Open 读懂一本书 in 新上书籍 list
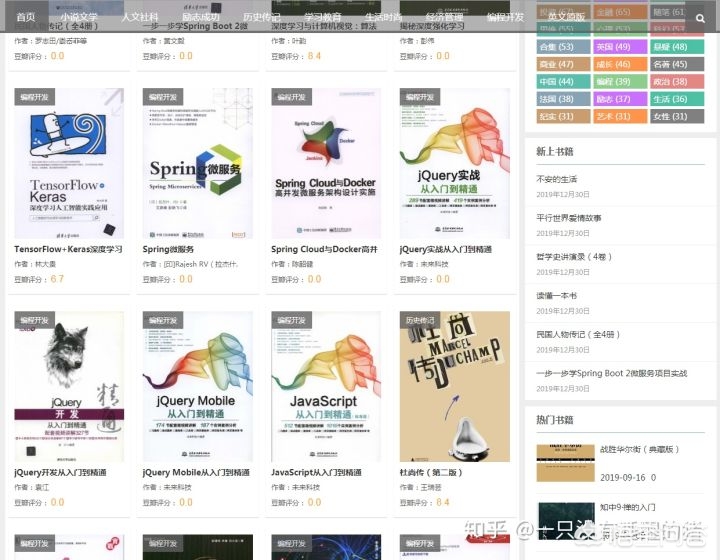Viewport: 720px width, 560px height. [557, 296]
